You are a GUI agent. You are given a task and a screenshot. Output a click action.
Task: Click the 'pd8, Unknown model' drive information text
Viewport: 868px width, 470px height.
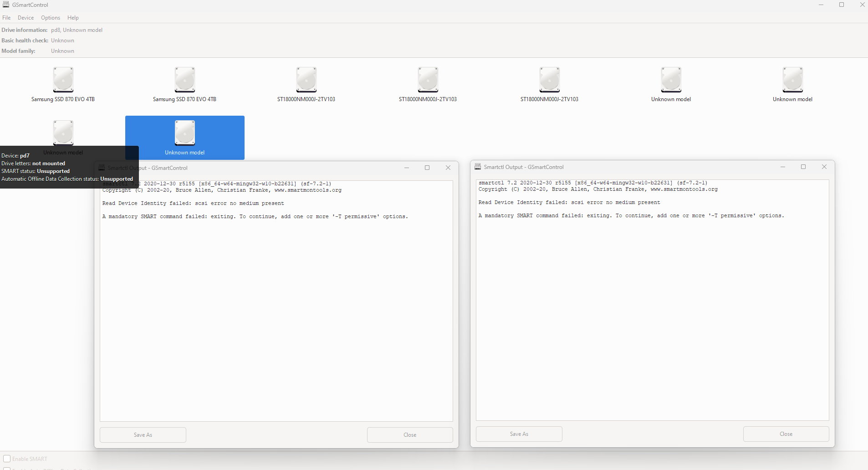[77, 30]
